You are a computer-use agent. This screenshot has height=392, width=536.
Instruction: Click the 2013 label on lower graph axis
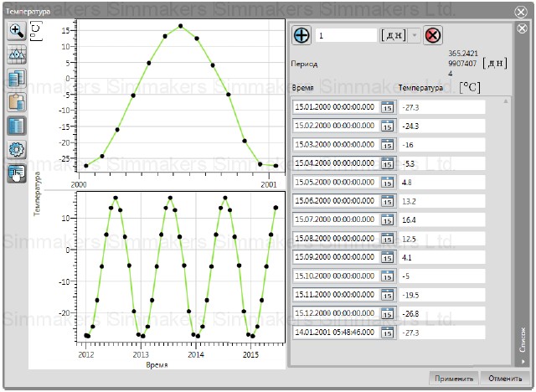tap(141, 354)
